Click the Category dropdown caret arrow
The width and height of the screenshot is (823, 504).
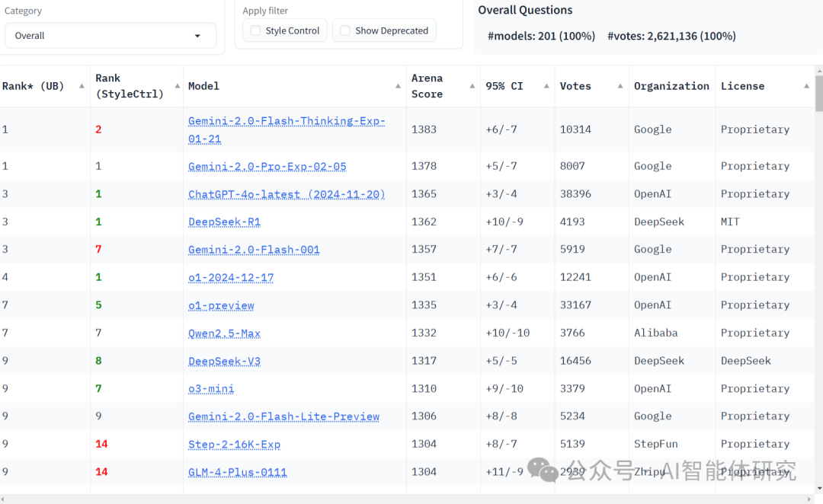point(197,36)
